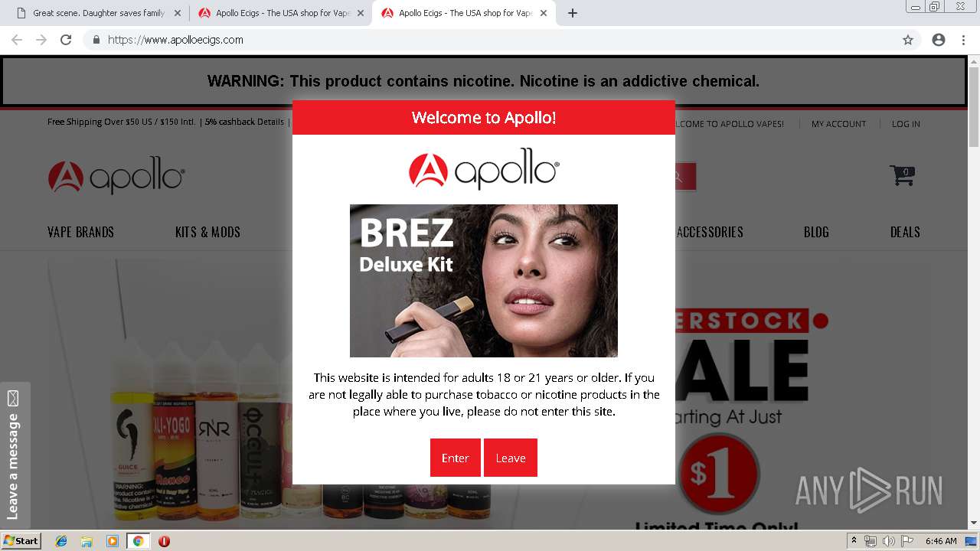Viewport: 980px width, 551px height.
Task: Click the Log In link
Action: click(x=906, y=124)
